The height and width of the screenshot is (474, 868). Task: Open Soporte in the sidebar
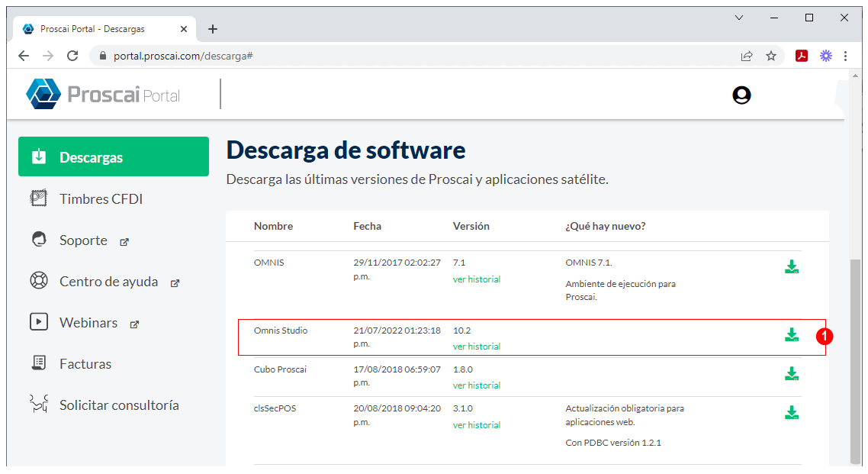83,240
